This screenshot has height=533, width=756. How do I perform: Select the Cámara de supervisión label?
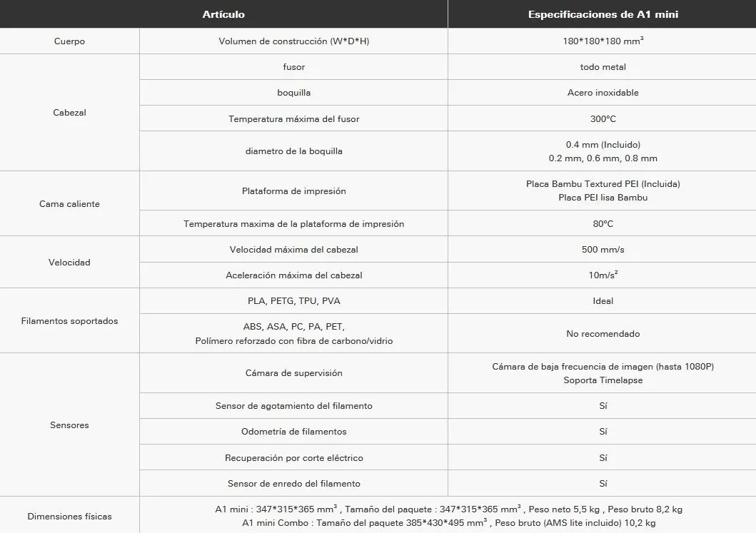[x=293, y=373]
